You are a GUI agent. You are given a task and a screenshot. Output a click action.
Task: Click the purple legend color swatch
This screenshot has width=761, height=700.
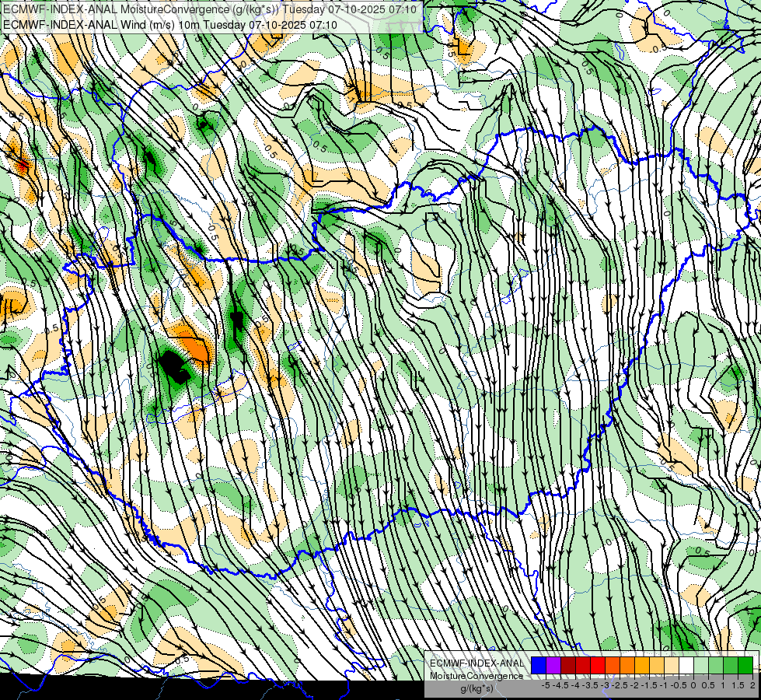point(553,665)
